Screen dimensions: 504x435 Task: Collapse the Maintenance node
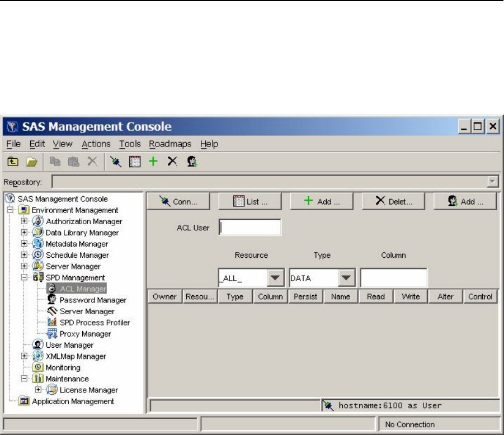24,379
